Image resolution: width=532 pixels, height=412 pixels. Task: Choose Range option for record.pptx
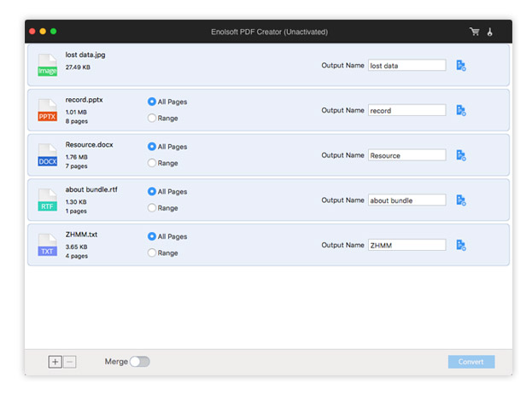coord(152,118)
